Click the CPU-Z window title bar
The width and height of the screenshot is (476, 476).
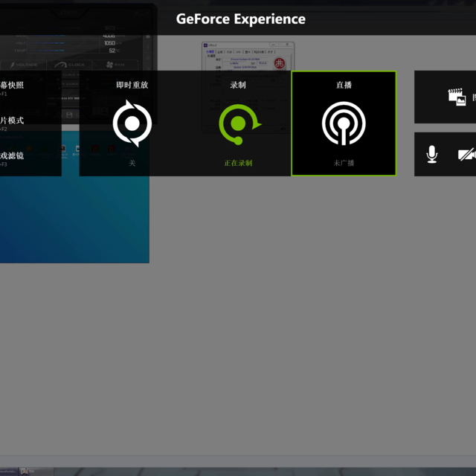tap(248, 45)
